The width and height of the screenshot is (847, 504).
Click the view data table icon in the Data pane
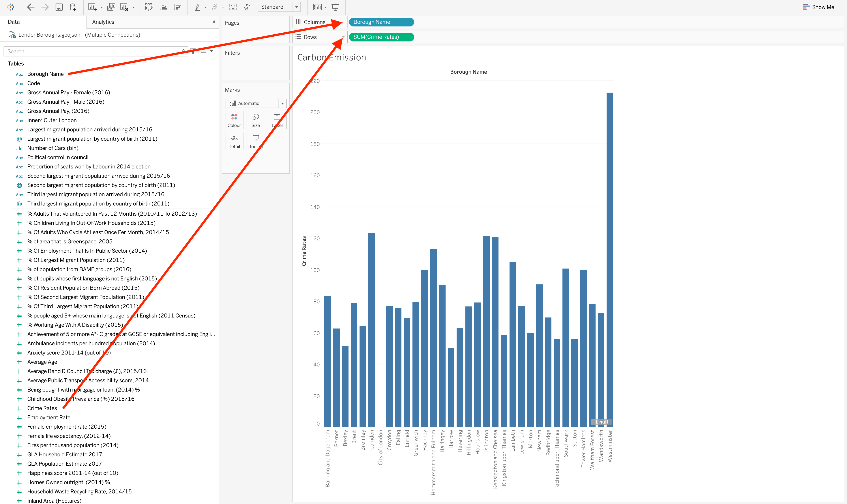pos(204,51)
